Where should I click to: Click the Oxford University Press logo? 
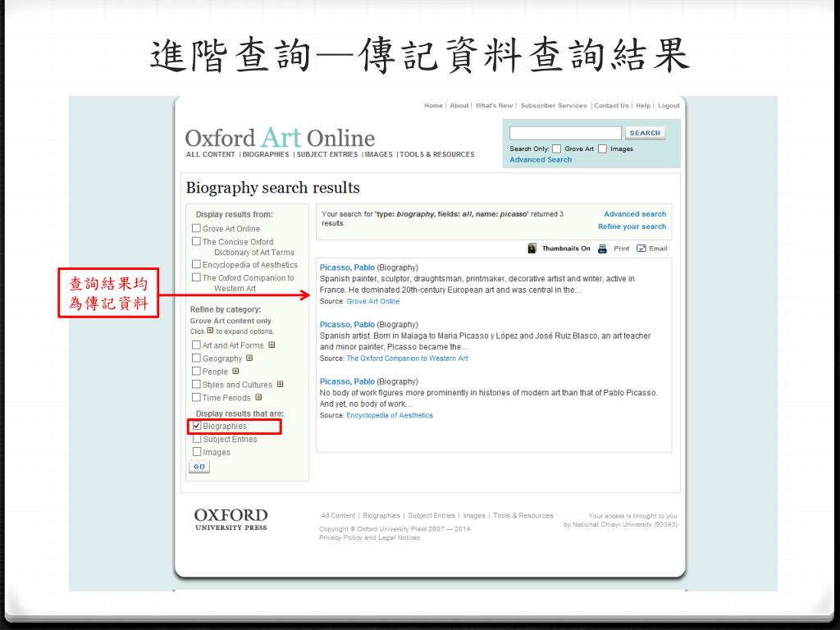231,519
